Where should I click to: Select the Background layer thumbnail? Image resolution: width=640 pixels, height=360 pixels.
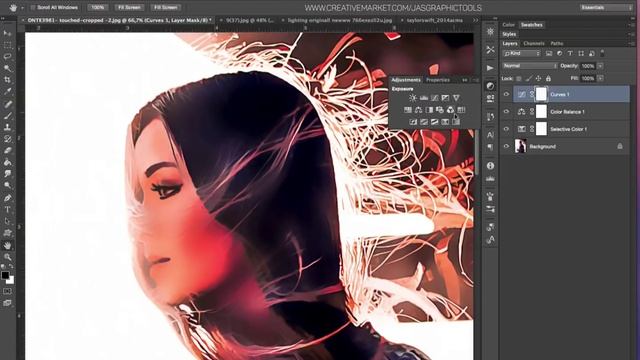(520, 146)
